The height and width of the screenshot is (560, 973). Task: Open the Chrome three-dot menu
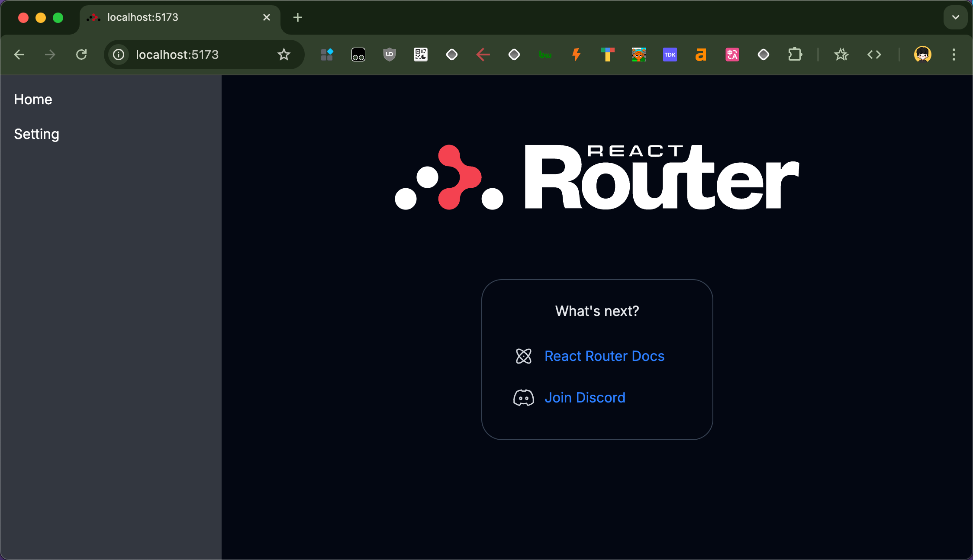pyautogui.click(x=954, y=55)
